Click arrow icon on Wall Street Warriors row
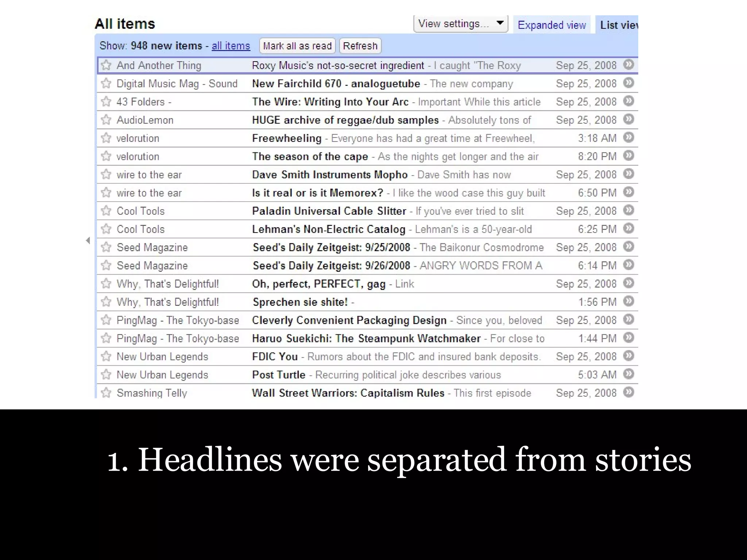 (x=628, y=392)
